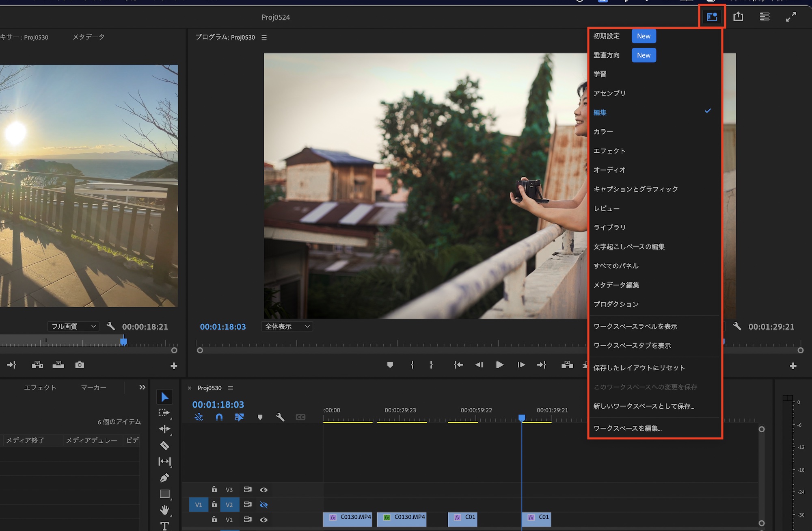812x531 pixels.
Task: Toggle V2 track output eye
Action: click(x=263, y=505)
